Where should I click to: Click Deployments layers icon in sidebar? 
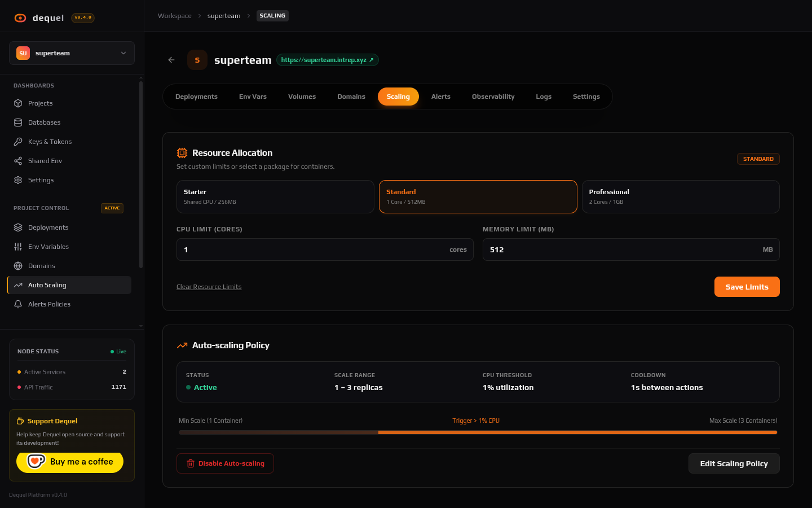[18, 227]
